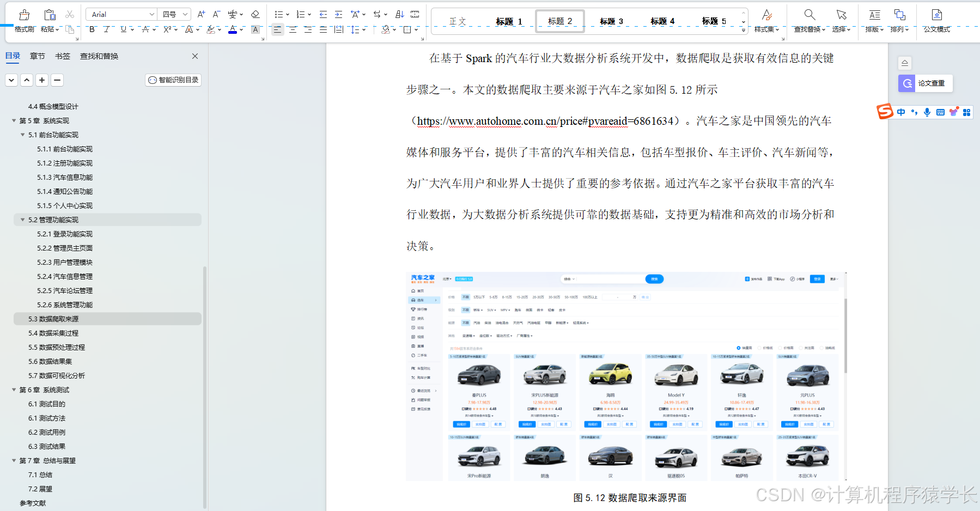This screenshot has height=511, width=980.
Task: Open the 排版 layout menu
Action: [x=874, y=21]
